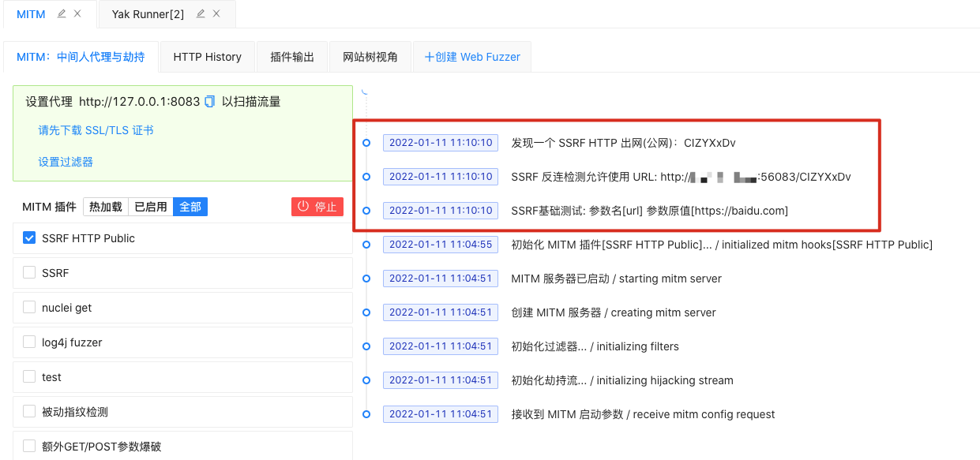Image resolution: width=980 pixels, height=460 pixels.
Task: Close the MITM tab
Action: (x=77, y=14)
